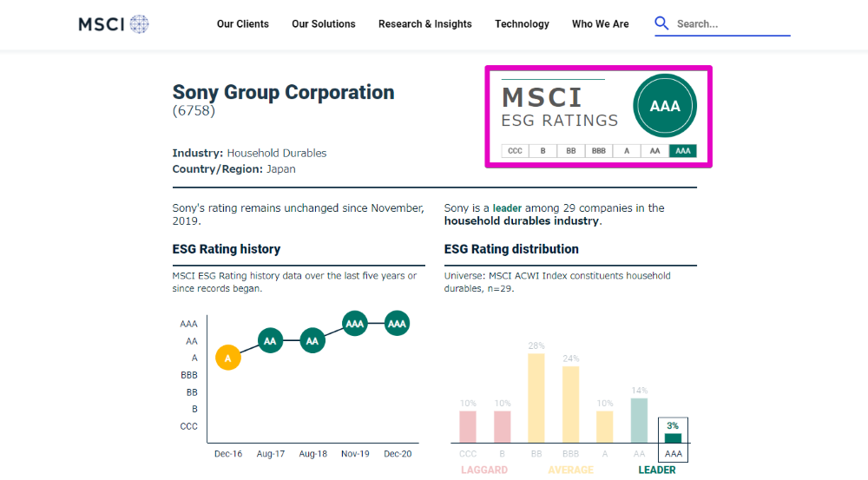Click the 'Nov-19' axis label

point(355,454)
